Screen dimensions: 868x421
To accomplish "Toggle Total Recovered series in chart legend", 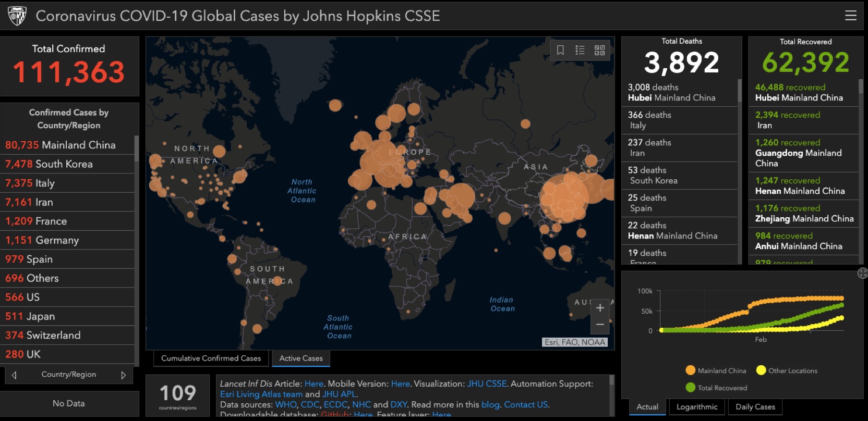I will (x=716, y=388).
